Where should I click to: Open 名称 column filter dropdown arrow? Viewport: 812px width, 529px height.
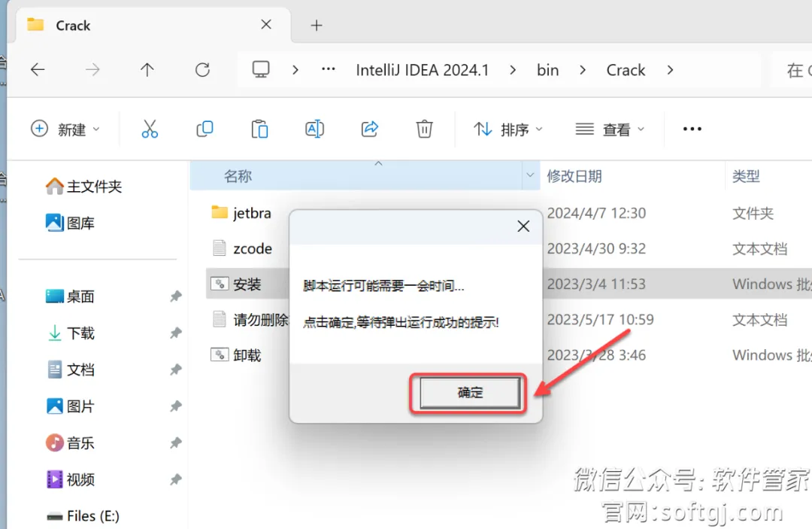530,175
